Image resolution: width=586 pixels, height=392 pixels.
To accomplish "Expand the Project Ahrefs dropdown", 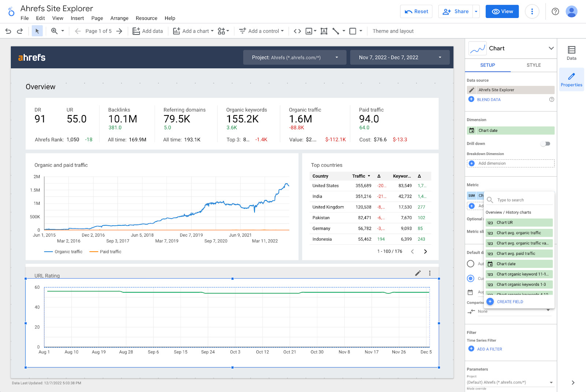I will click(x=294, y=58).
